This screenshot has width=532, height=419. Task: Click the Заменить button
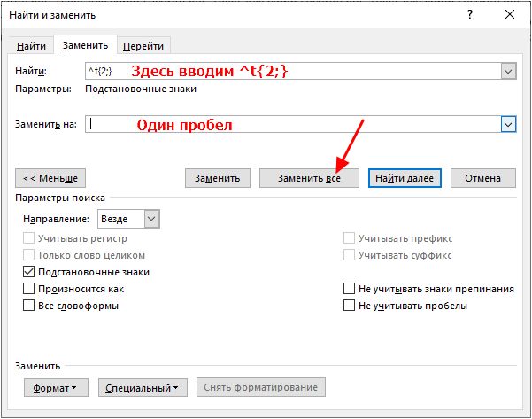coord(218,178)
